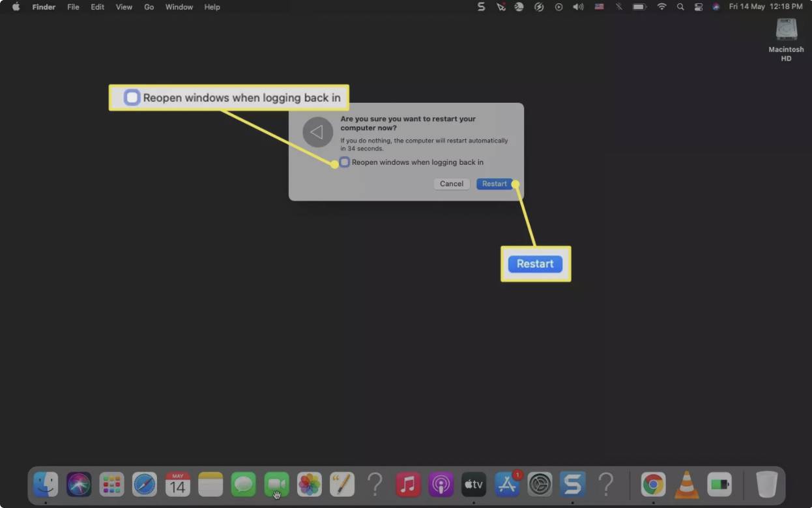The height and width of the screenshot is (508, 812).
Task: Open the Trash in Dock
Action: [766, 485]
